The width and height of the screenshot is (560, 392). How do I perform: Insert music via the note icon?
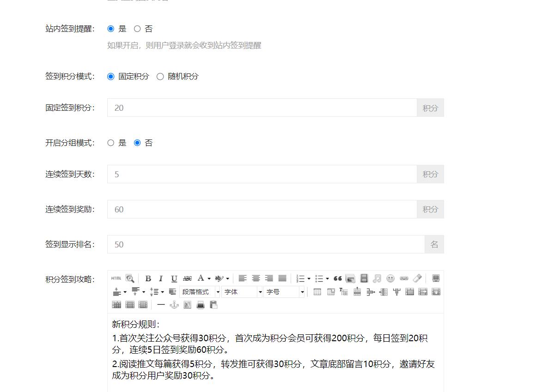pos(377,278)
